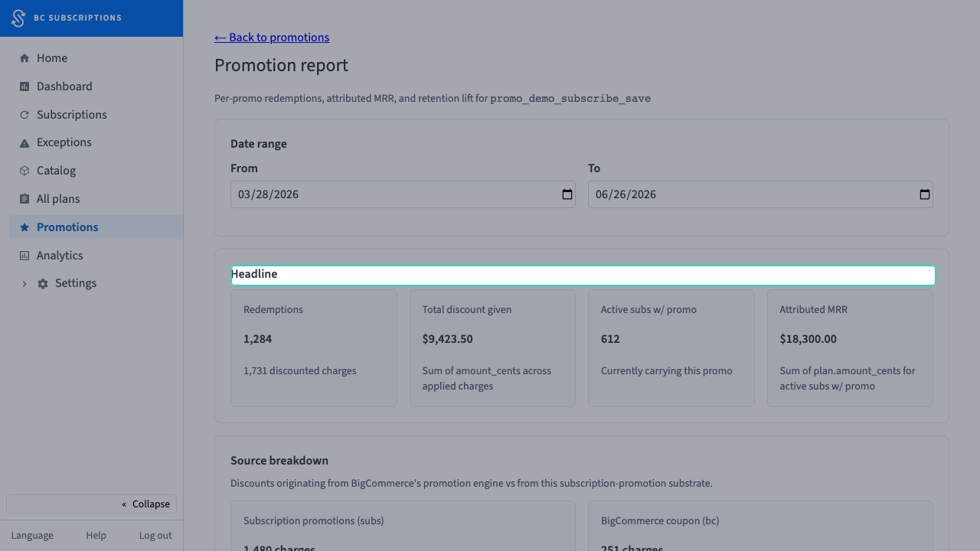Click the Promotions star icon
The height and width of the screenshot is (551, 980).
(24, 227)
